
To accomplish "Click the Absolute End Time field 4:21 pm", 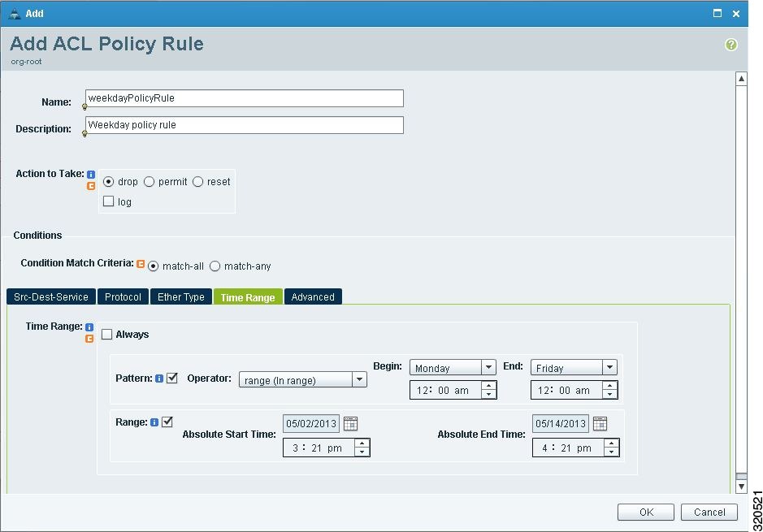I will click(568, 448).
